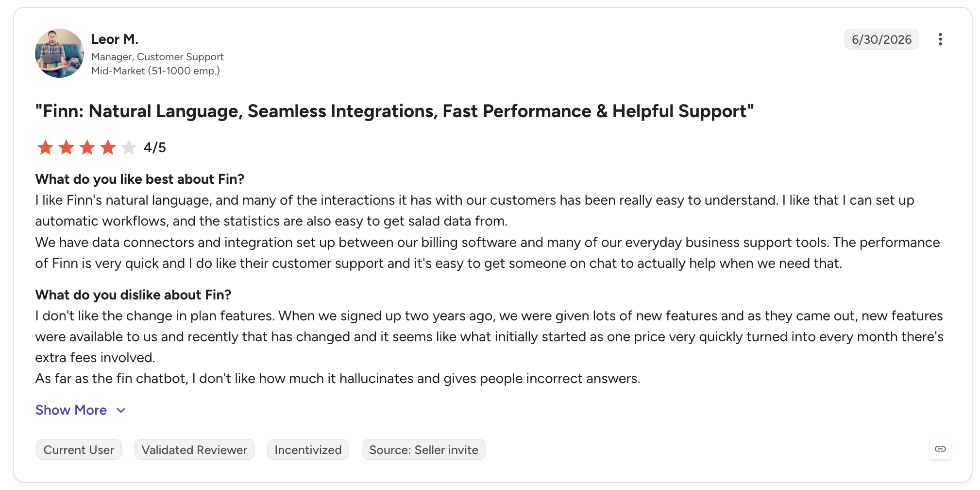
Task: Click the "What do you like best about Fin?" heading
Action: pos(140,179)
